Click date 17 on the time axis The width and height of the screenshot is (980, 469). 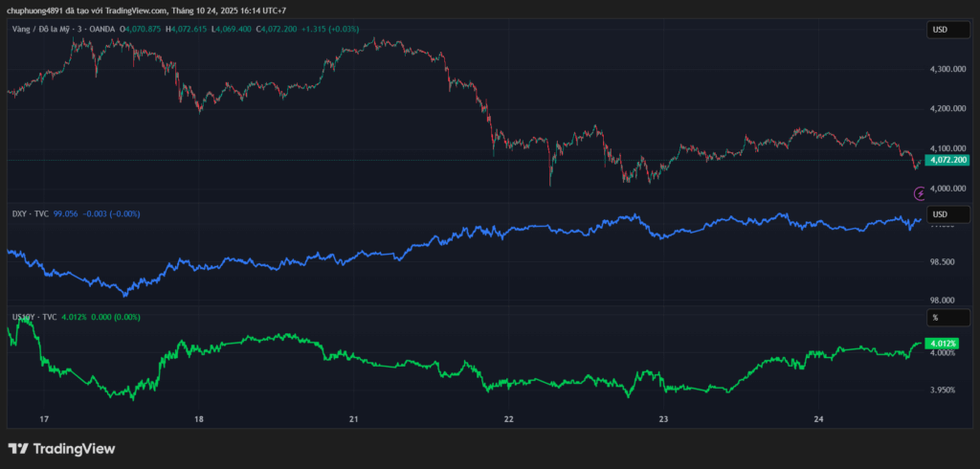pos(44,419)
